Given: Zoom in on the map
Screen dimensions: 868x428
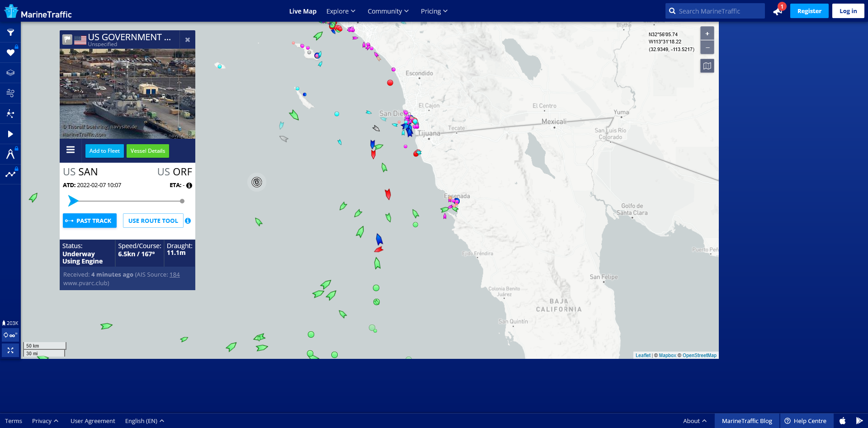Looking at the screenshot, I should pyautogui.click(x=707, y=33).
